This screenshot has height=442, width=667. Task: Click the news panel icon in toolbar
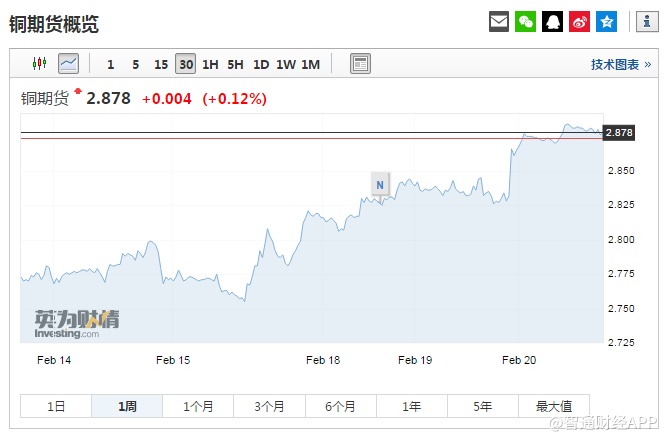(x=360, y=64)
